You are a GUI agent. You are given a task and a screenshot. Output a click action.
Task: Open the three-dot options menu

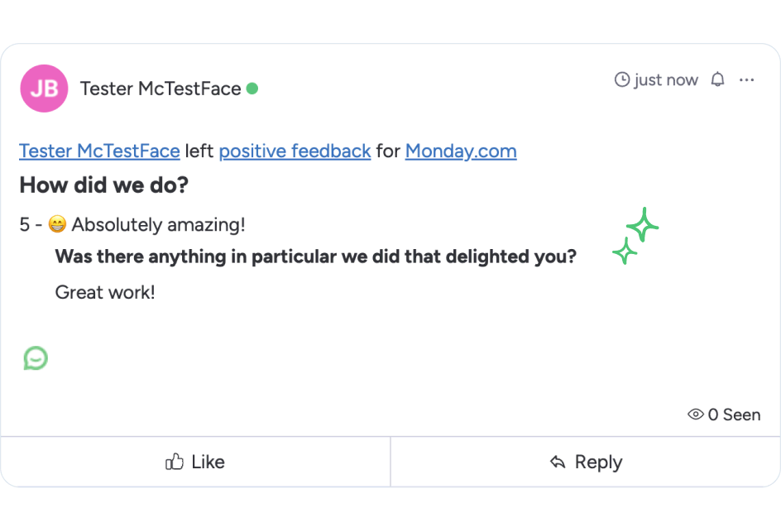pyautogui.click(x=746, y=79)
